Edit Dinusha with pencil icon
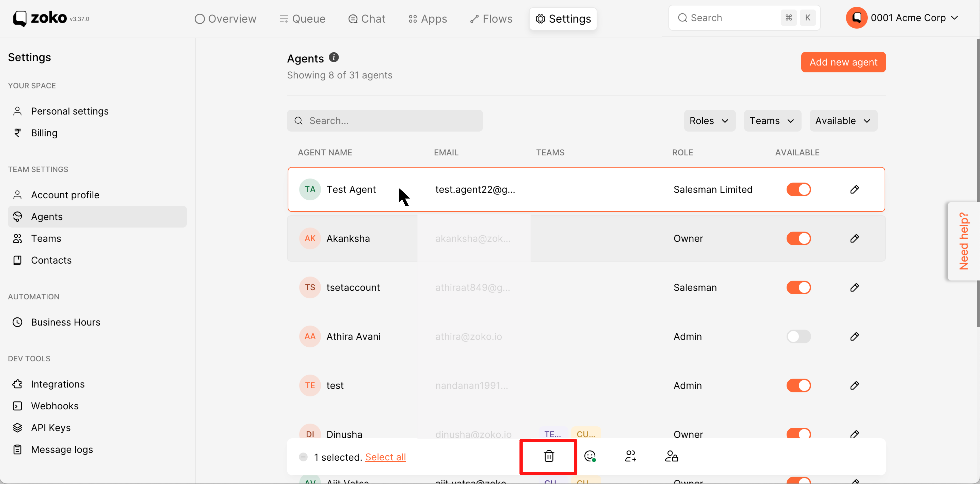 pyautogui.click(x=855, y=434)
